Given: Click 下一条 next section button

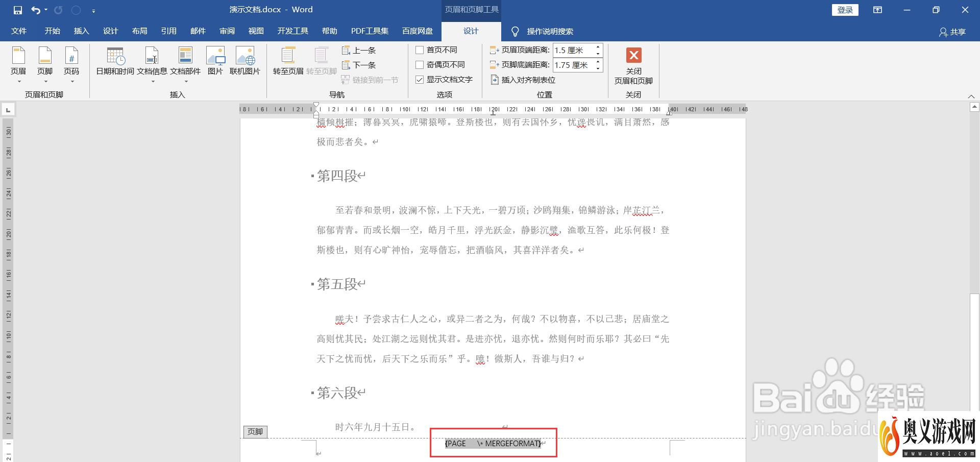Looking at the screenshot, I should click(x=359, y=65).
